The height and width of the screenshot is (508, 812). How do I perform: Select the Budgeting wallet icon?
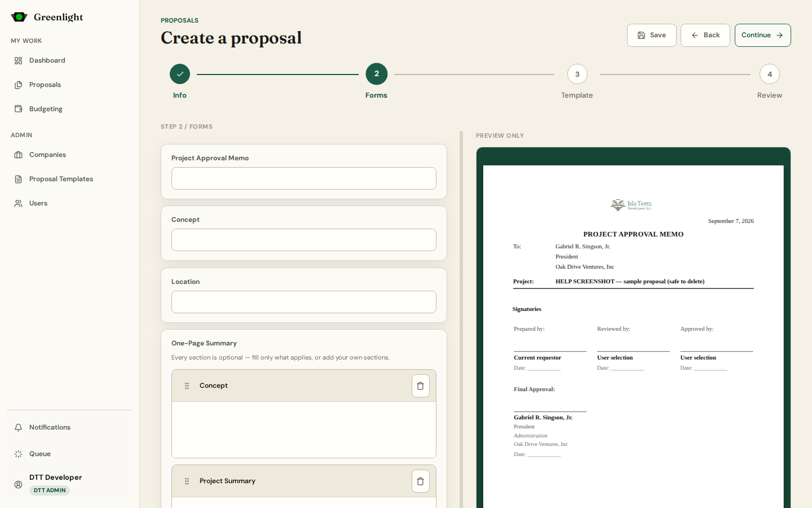pos(19,109)
